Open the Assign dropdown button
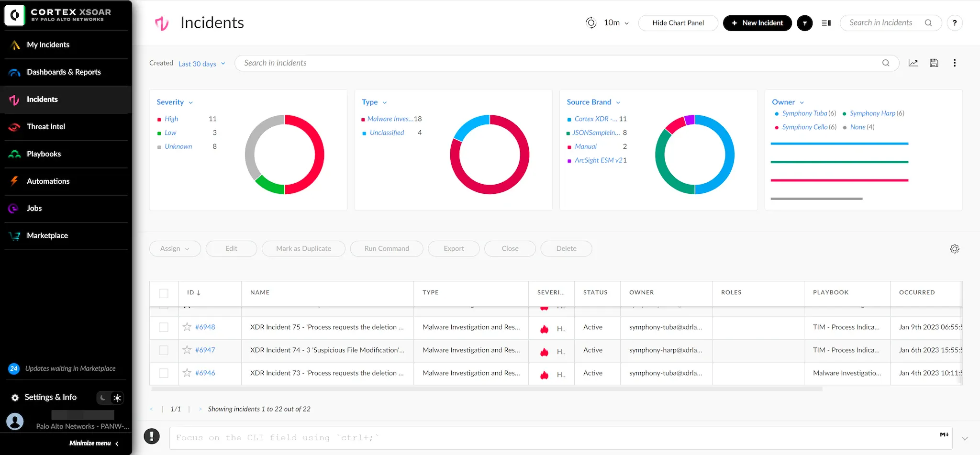980x455 pixels. [x=175, y=249]
